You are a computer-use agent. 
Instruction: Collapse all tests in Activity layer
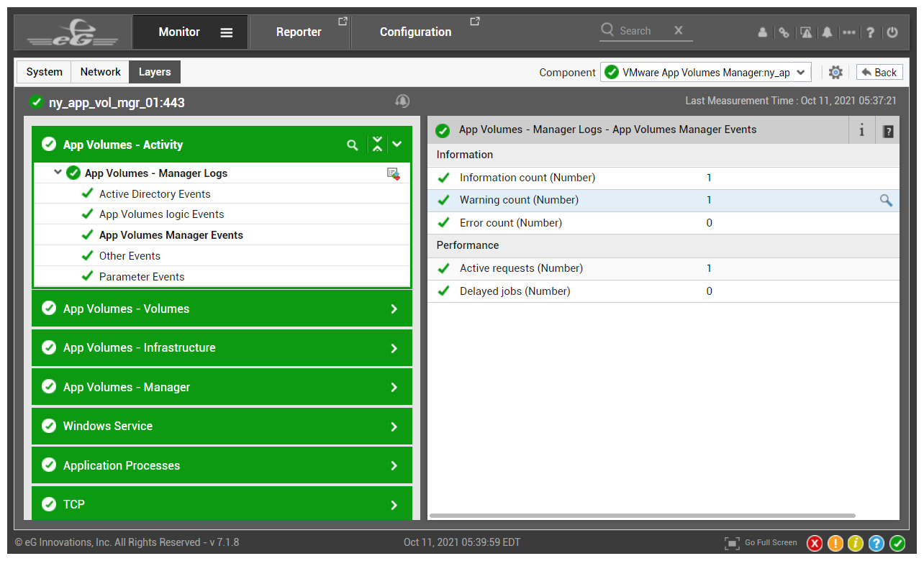[x=377, y=145]
